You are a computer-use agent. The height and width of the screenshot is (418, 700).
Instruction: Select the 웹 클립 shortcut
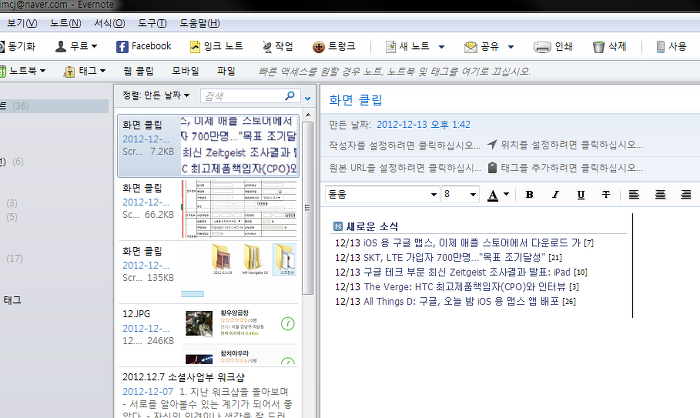click(x=138, y=71)
